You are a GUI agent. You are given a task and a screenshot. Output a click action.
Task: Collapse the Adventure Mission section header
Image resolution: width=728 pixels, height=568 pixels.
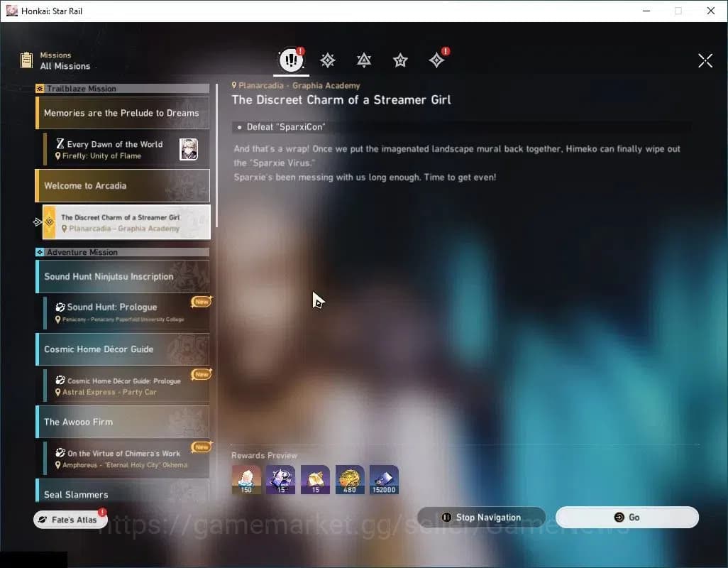122,252
